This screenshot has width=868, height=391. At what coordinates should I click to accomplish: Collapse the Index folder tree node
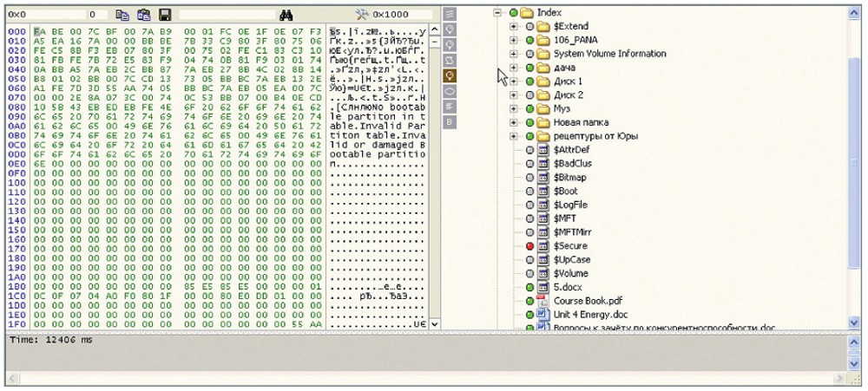498,12
